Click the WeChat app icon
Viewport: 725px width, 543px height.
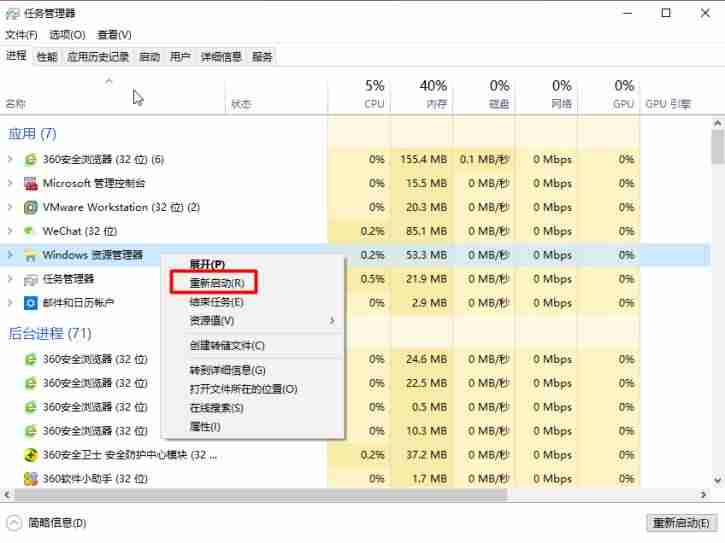[x=31, y=231]
